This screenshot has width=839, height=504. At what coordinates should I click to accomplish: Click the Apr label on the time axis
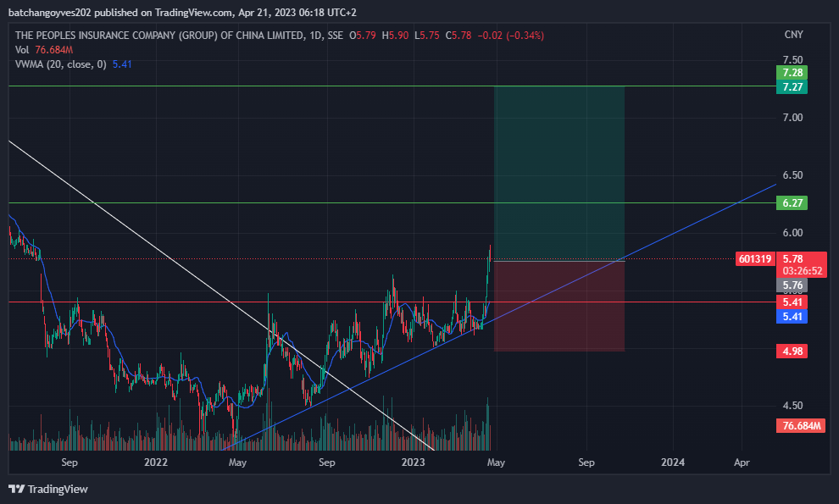click(742, 462)
